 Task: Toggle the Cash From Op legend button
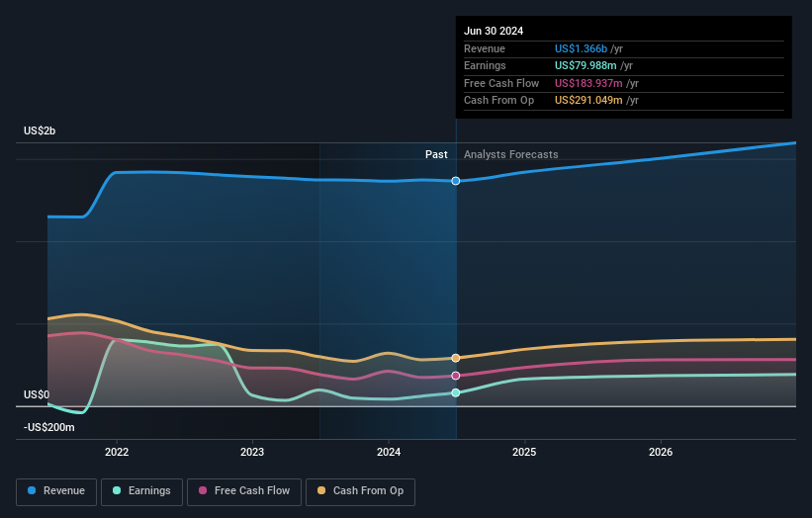click(x=360, y=491)
